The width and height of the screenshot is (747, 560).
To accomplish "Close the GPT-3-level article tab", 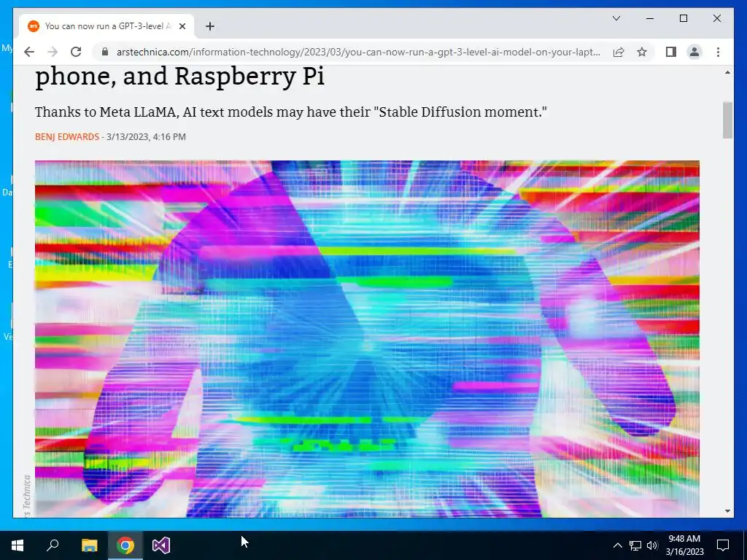I will pyautogui.click(x=182, y=26).
